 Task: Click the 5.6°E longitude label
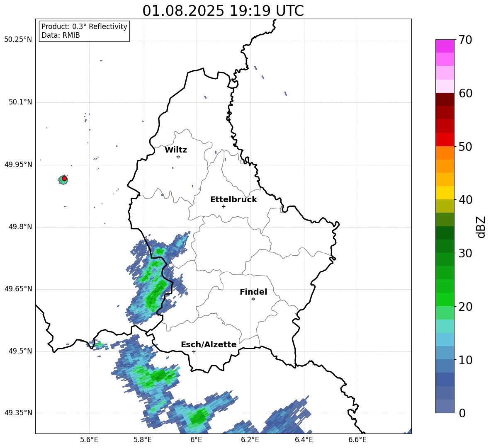pos(89,440)
